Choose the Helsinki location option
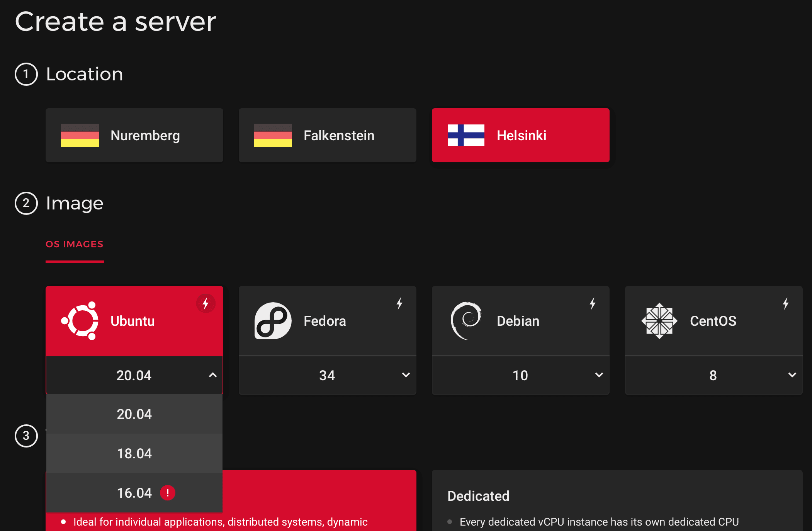The height and width of the screenshot is (531, 812). tap(520, 135)
